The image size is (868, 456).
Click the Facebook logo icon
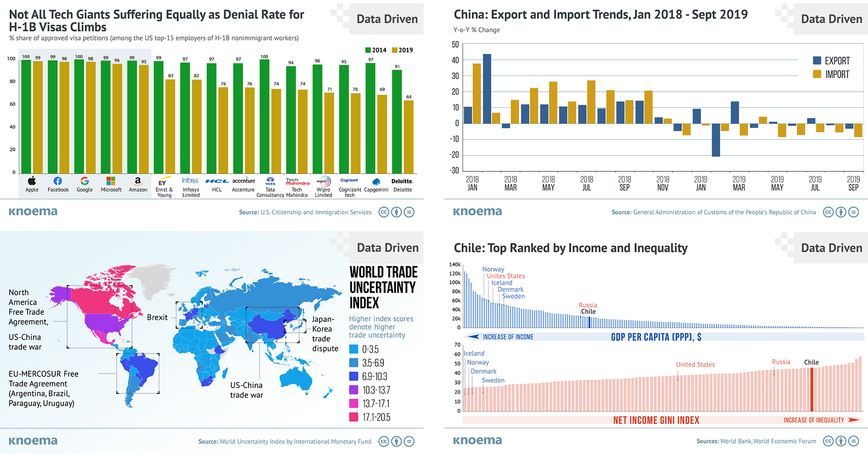click(58, 181)
